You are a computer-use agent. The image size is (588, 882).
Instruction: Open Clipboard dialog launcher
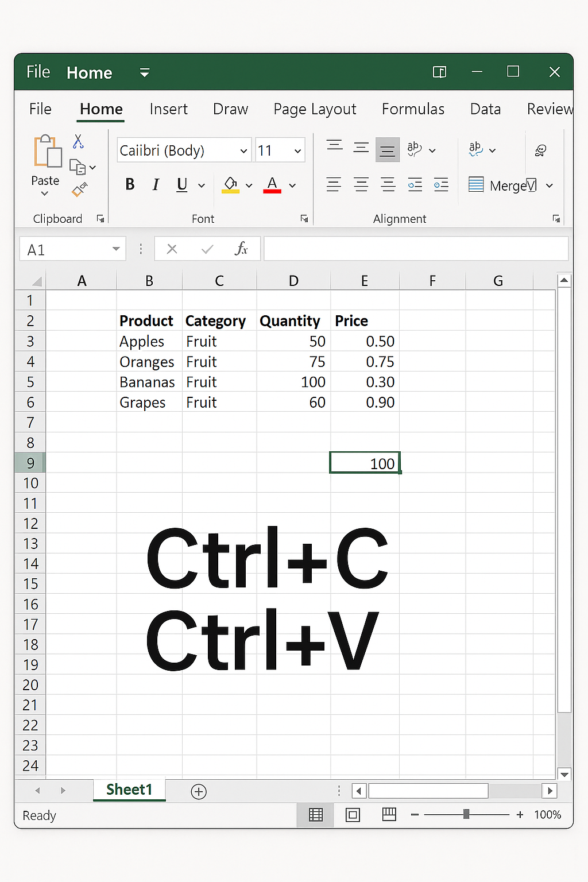(x=100, y=219)
